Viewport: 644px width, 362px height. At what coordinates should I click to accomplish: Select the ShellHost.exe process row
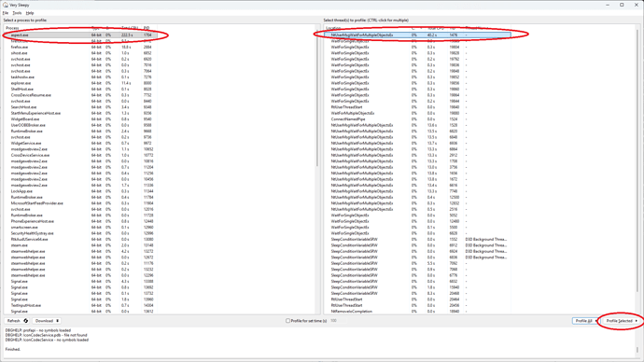coord(81,89)
